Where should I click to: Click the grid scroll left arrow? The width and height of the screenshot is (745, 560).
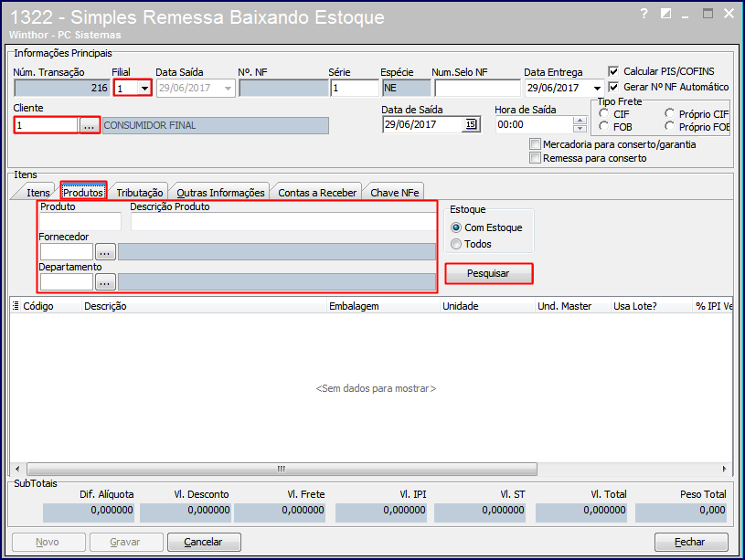17,469
